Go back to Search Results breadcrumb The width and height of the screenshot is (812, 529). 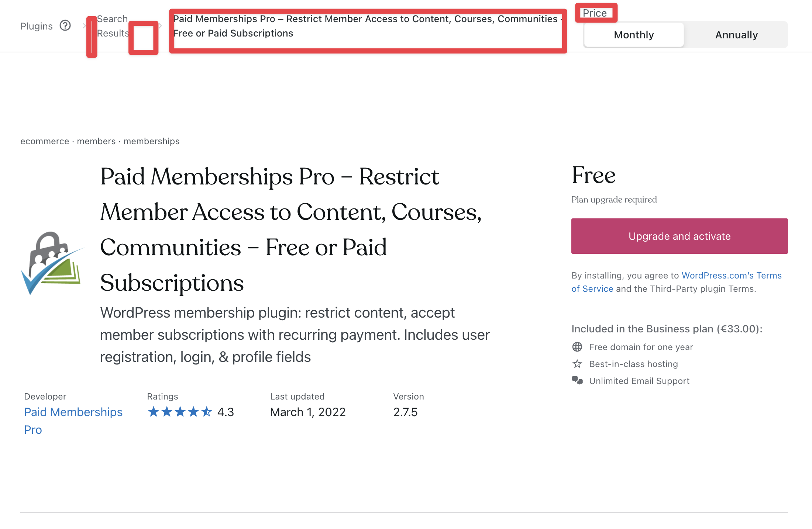[113, 26]
